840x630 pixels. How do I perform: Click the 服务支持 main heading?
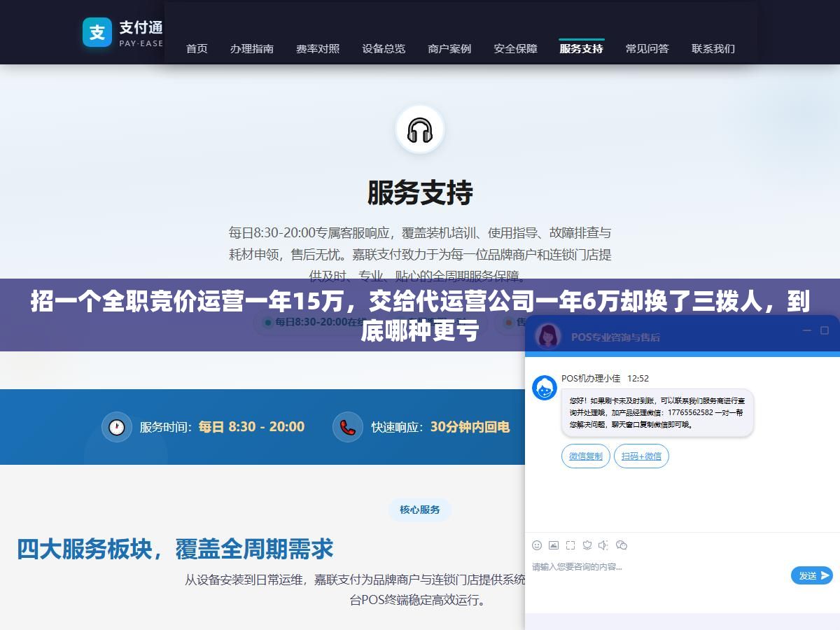(420, 192)
